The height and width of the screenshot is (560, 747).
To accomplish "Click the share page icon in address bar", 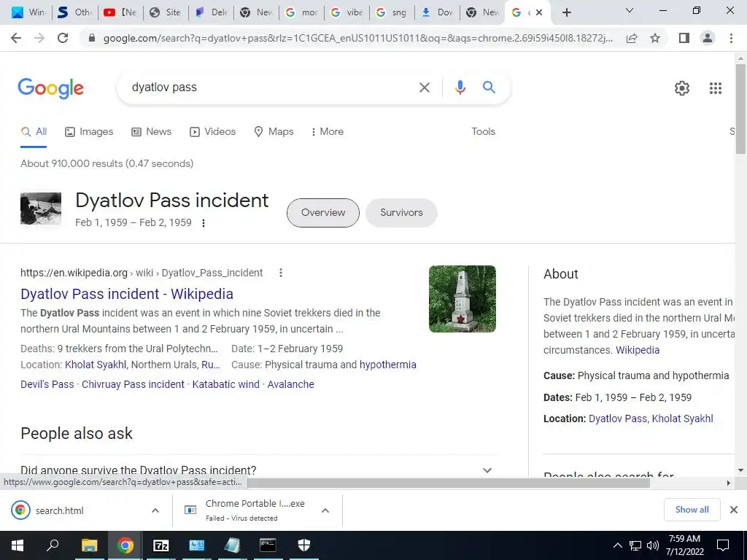I will tap(632, 38).
